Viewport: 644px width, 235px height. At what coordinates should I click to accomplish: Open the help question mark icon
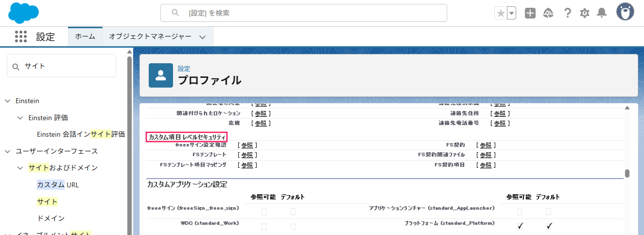(x=567, y=13)
